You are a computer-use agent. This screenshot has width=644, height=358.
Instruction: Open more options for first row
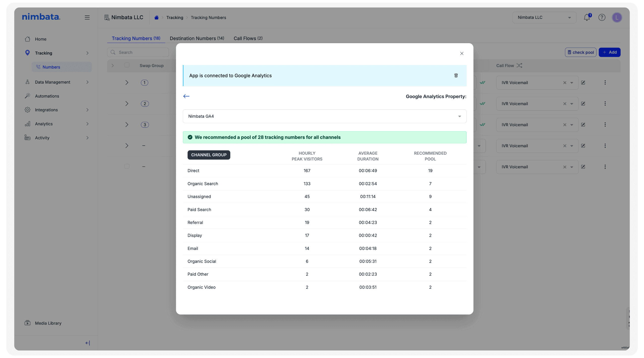[605, 83]
